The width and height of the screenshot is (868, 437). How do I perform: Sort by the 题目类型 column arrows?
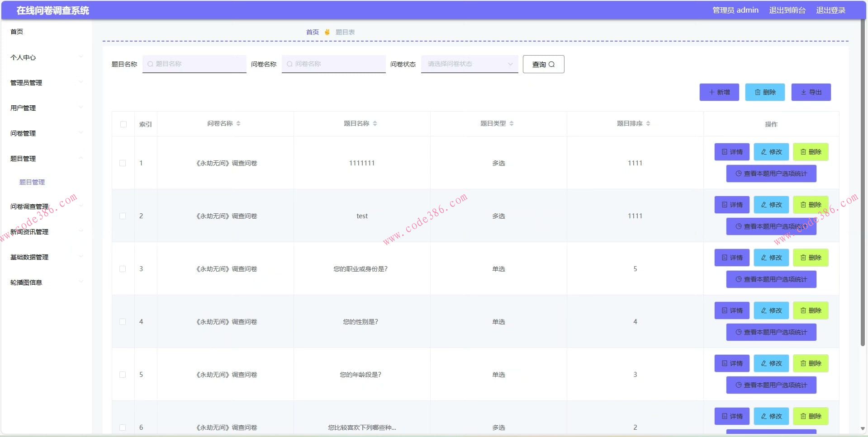[x=512, y=123]
